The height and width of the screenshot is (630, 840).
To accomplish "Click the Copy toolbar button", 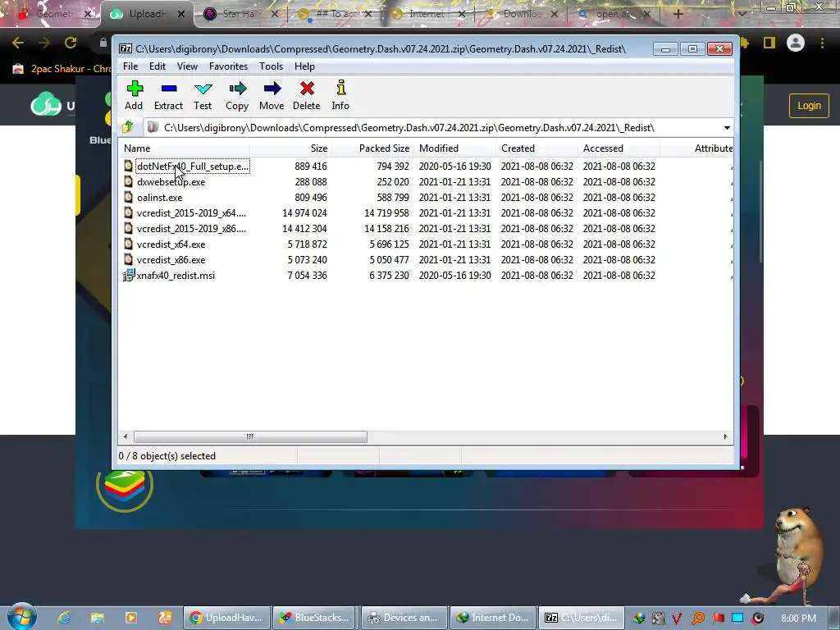I will [237, 95].
